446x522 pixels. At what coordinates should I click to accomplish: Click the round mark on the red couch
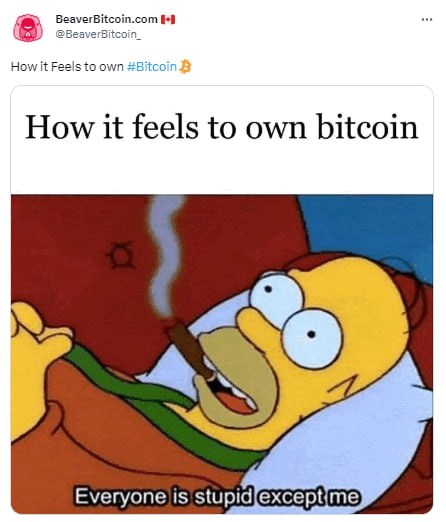pos(121,256)
